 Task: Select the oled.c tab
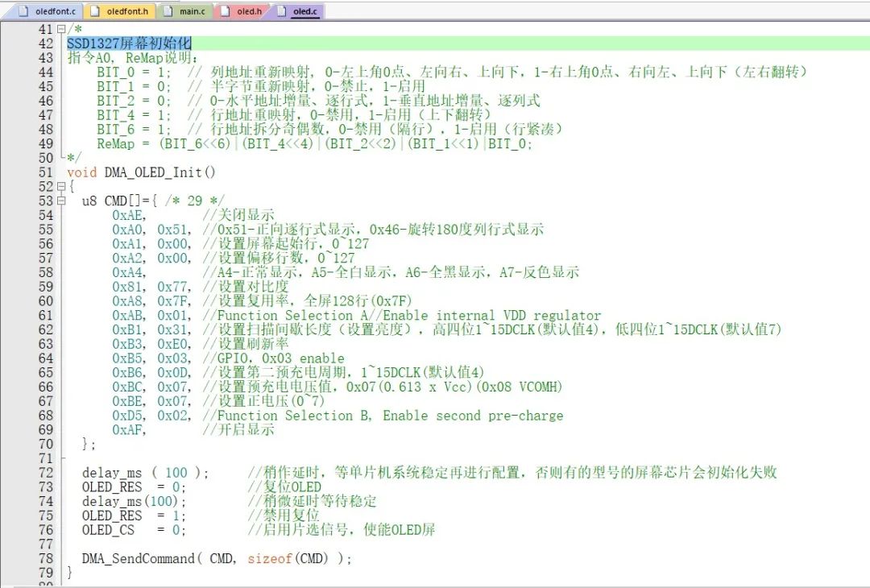(298, 11)
